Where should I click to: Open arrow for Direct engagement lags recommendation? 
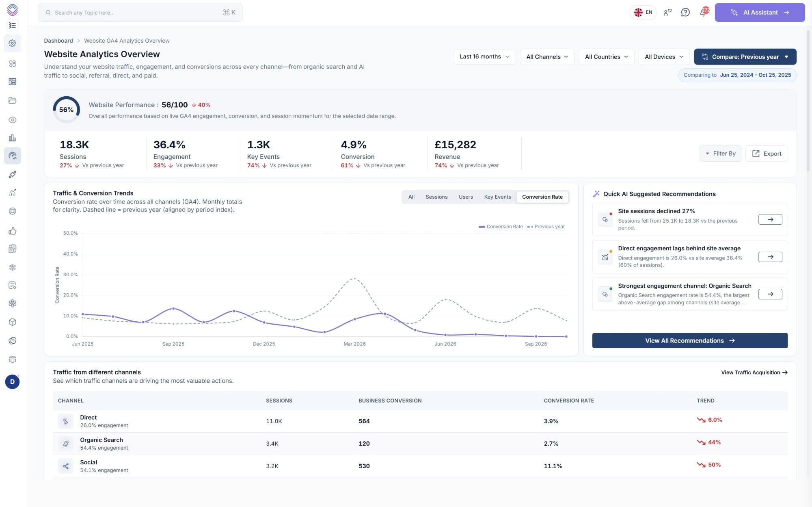click(770, 257)
